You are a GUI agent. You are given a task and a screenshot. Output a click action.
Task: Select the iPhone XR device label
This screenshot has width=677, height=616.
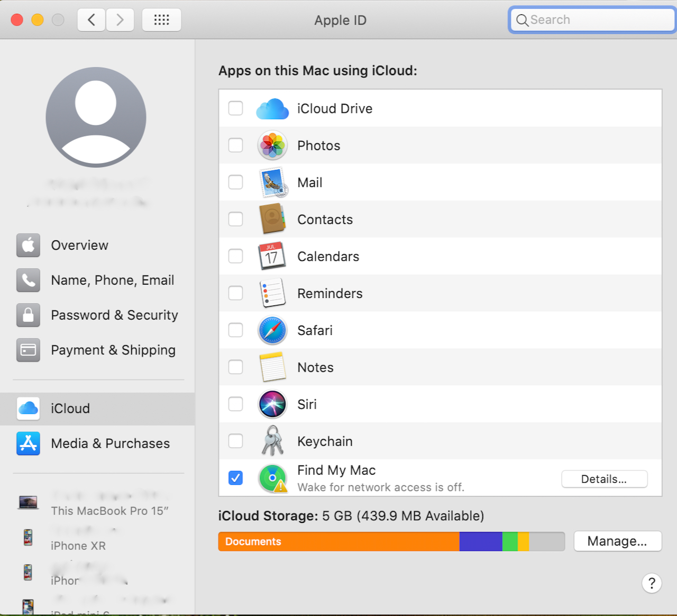[x=78, y=546]
